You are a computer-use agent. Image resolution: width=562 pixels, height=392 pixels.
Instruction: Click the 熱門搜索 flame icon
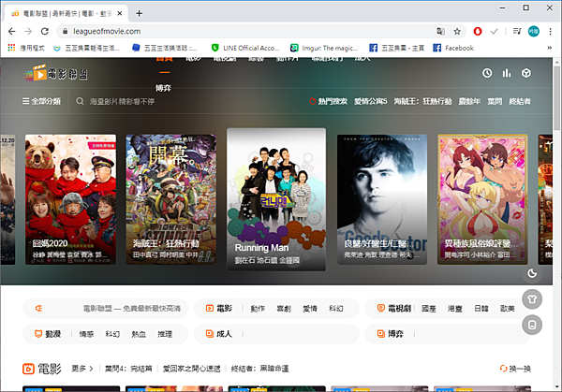[313, 101]
